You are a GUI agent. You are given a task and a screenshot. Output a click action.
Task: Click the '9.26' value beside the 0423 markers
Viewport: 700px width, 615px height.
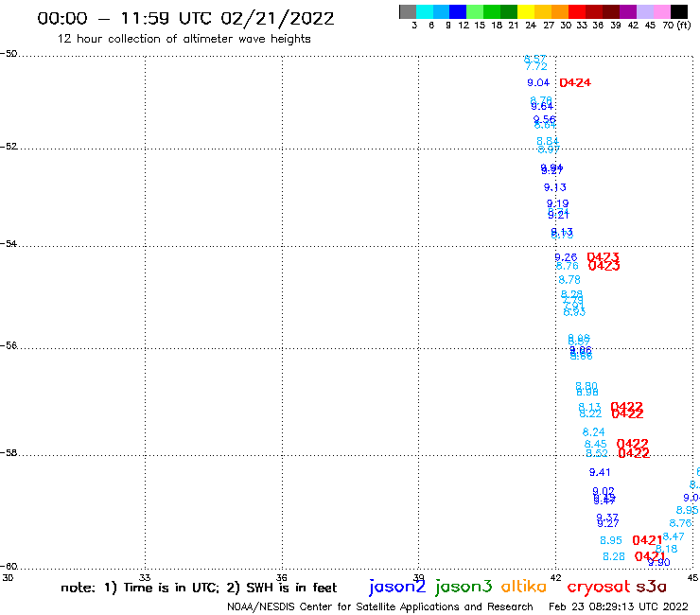click(x=566, y=257)
